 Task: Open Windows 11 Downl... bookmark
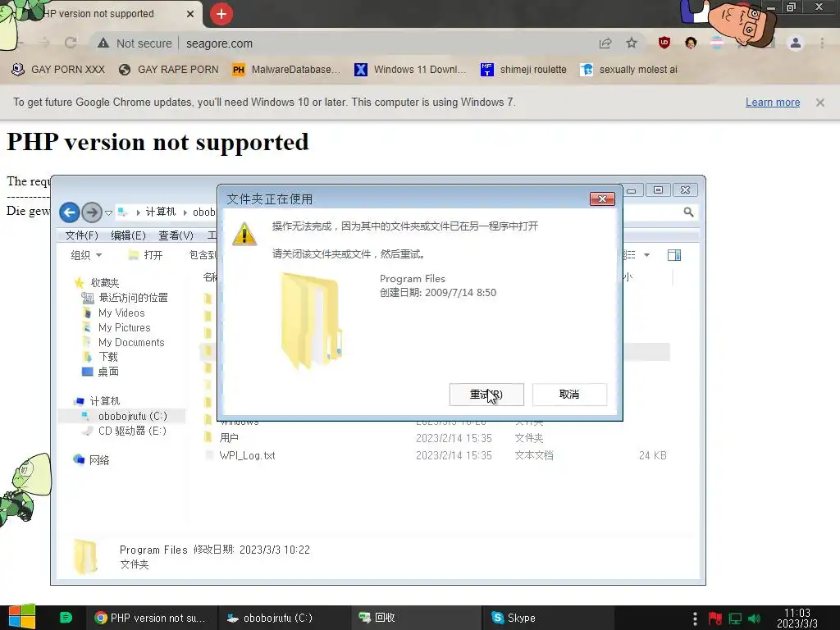click(411, 70)
